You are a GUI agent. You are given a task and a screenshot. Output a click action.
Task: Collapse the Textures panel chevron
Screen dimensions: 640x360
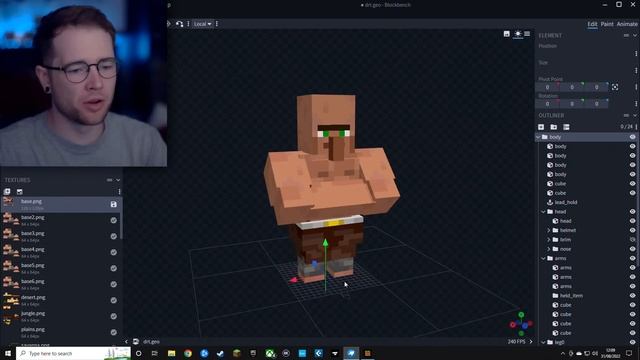point(118,180)
